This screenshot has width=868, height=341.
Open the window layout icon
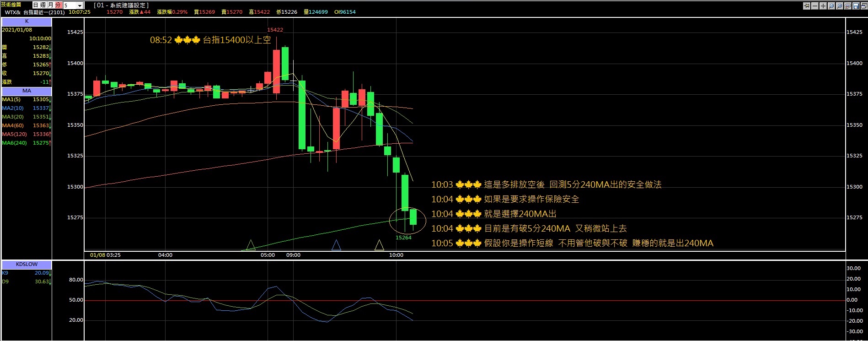864,6
